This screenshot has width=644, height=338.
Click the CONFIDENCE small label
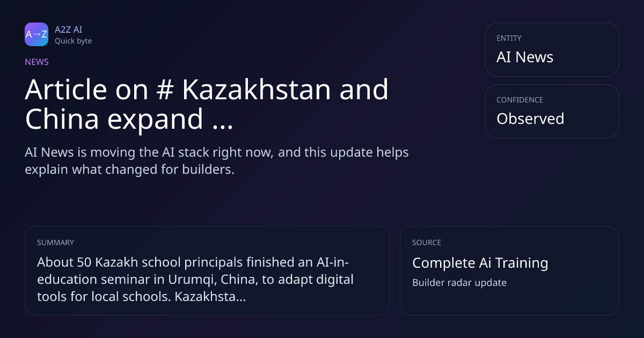[519, 100]
